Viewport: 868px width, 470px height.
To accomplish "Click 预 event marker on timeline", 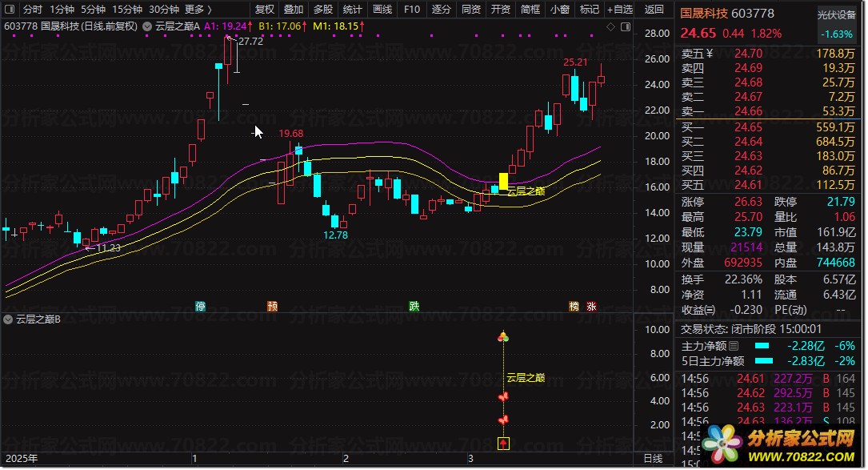I will [x=272, y=307].
